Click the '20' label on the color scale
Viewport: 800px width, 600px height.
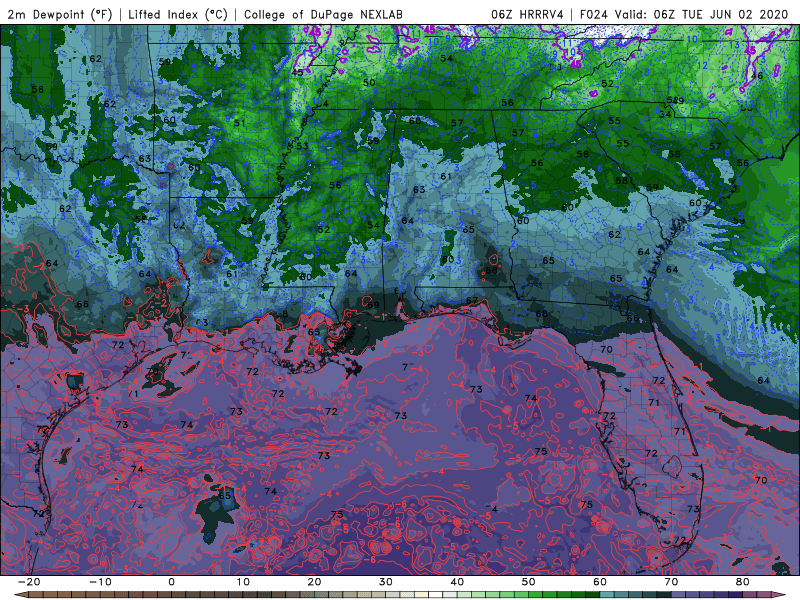(x=314, y=582)
